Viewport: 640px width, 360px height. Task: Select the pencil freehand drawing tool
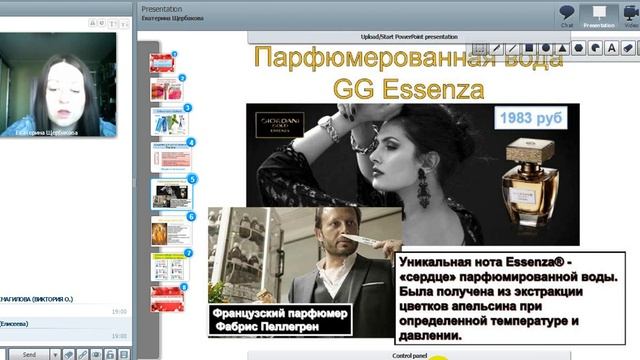tap(496, 49)
